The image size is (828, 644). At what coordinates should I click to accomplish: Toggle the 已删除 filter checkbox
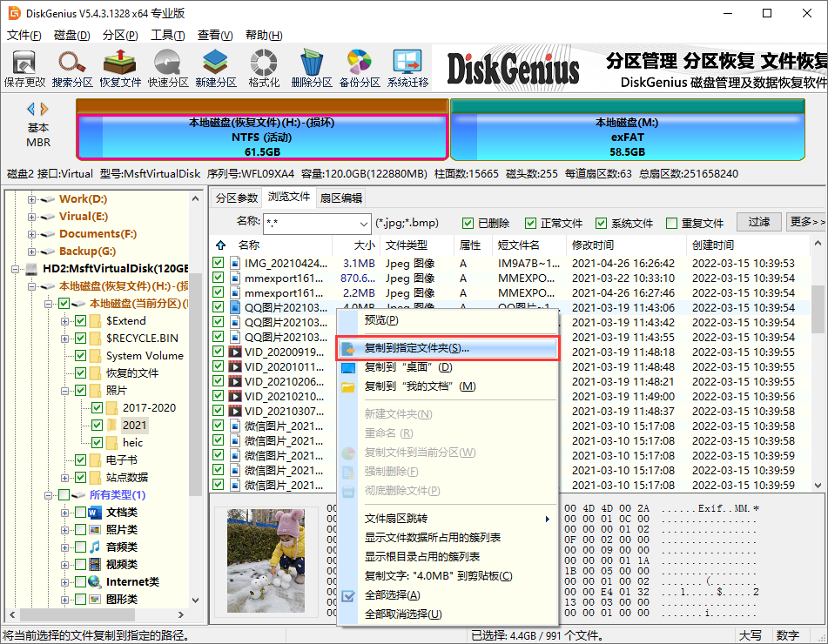(468, 224)
